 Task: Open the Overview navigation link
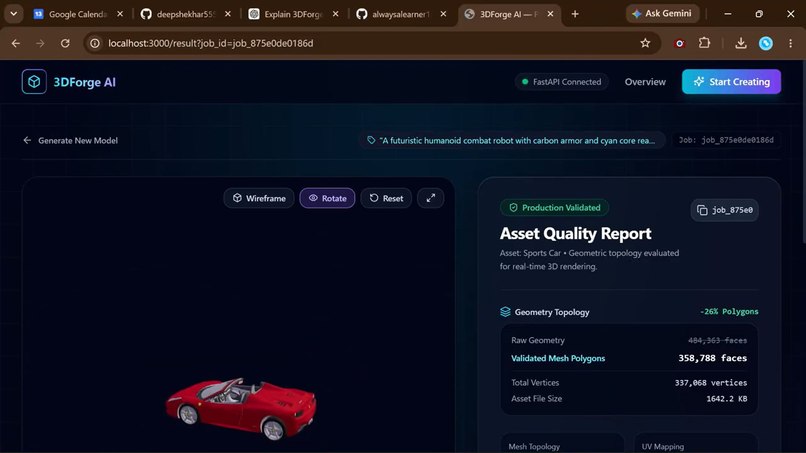pyautogui.click(x=645, y=82)
